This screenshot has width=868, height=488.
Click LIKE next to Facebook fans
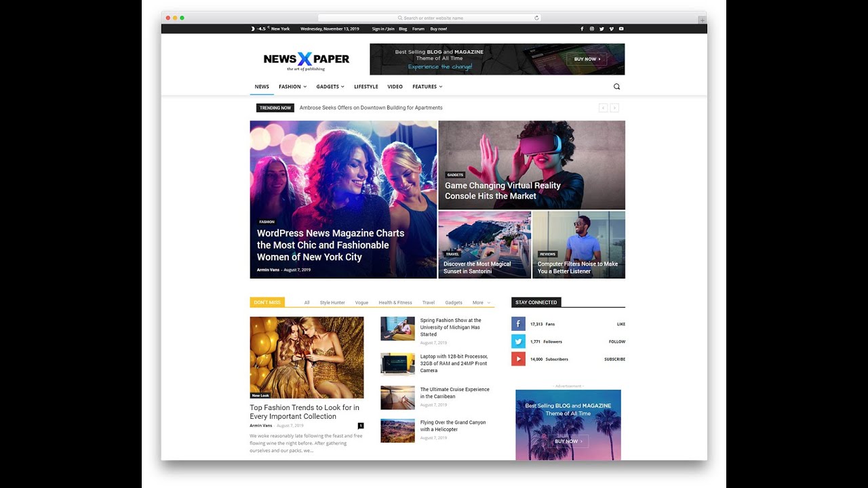tap(621, 325)
